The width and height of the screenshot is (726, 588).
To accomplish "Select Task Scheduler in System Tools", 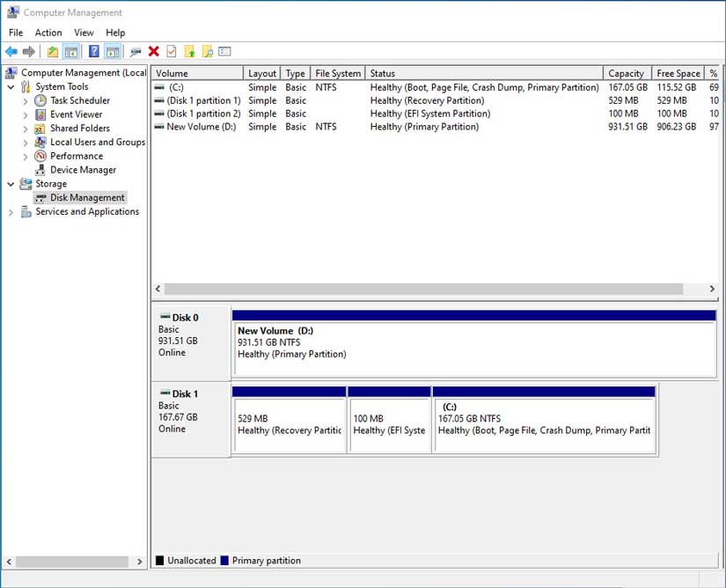I will [x=79, y=100].
